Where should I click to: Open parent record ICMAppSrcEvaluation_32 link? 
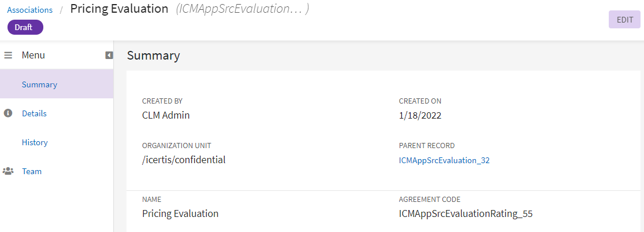pos(444,160)
